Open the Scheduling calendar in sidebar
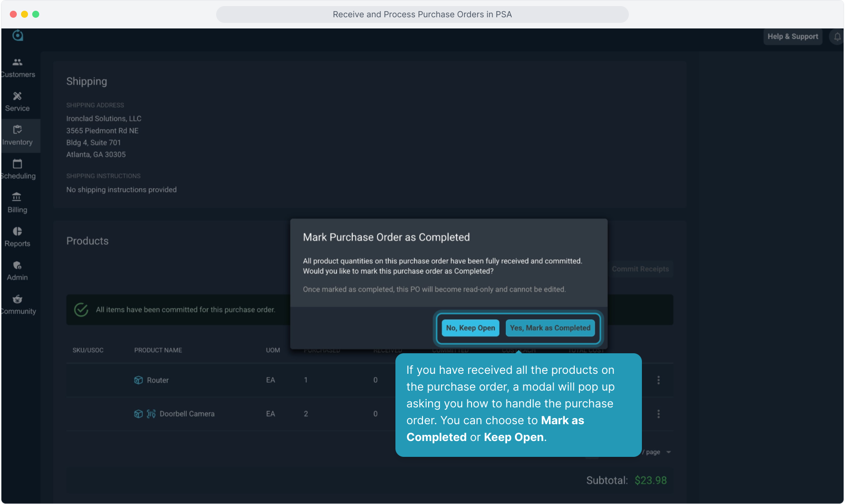The height and width of the screenshot is (504, 845). [x=18, y=169]
